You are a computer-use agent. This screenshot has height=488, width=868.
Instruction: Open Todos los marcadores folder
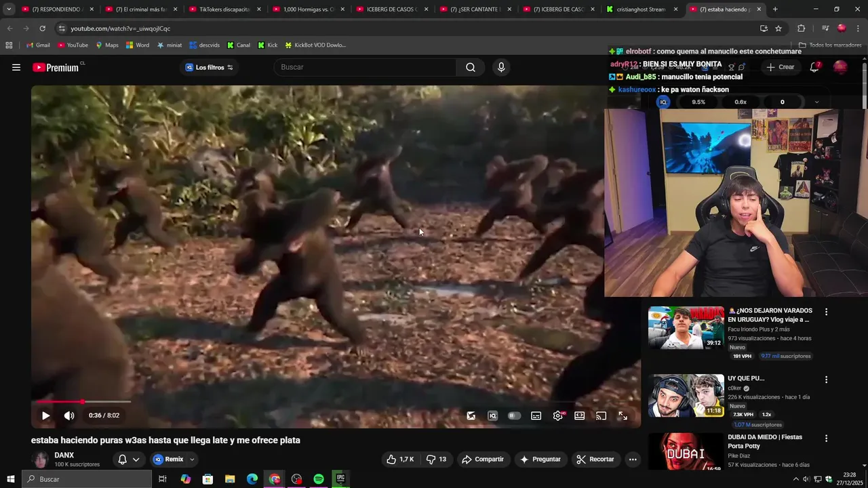[829, 45]
